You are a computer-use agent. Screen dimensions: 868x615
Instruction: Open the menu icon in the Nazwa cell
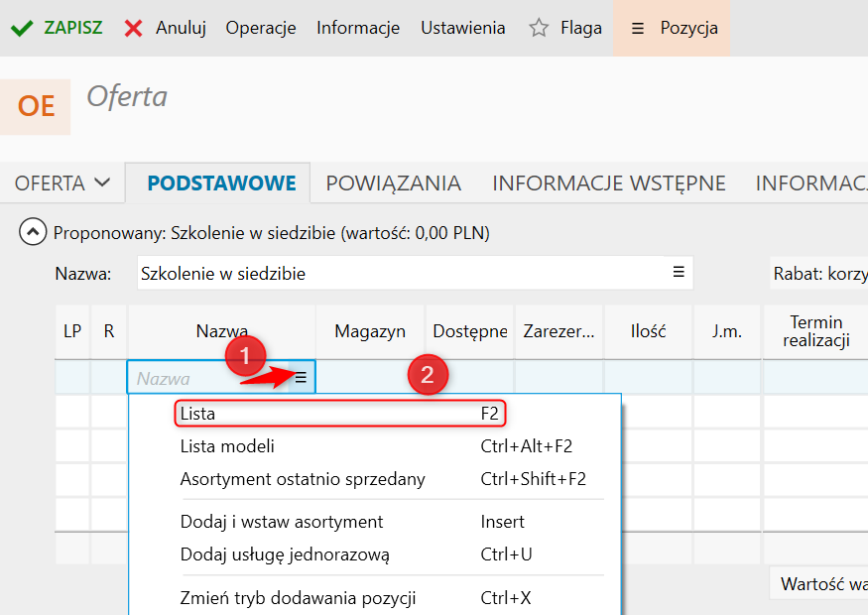coord(301,378)
